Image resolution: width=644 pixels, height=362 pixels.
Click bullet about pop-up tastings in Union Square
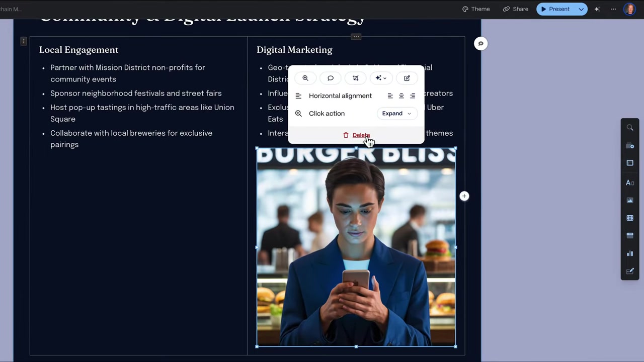point(142,113)
